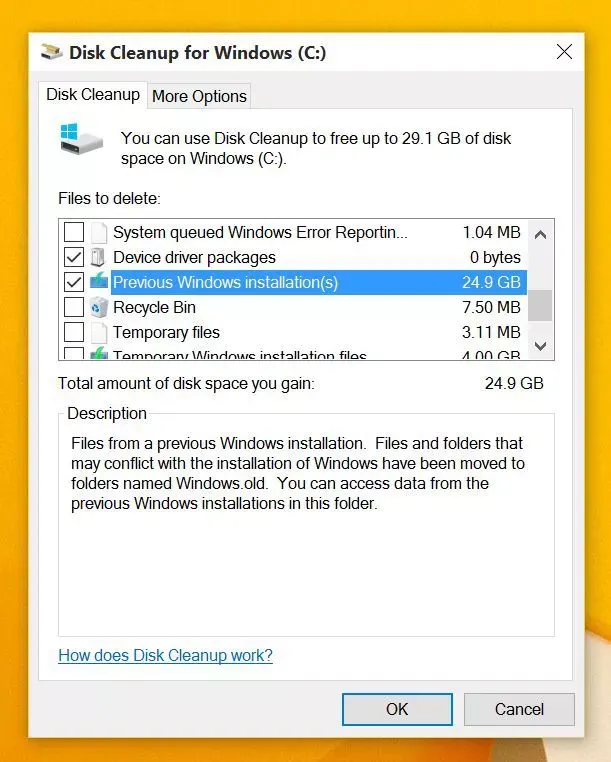
Task: Select the Device driver packages row text
Action: (194, 258)
